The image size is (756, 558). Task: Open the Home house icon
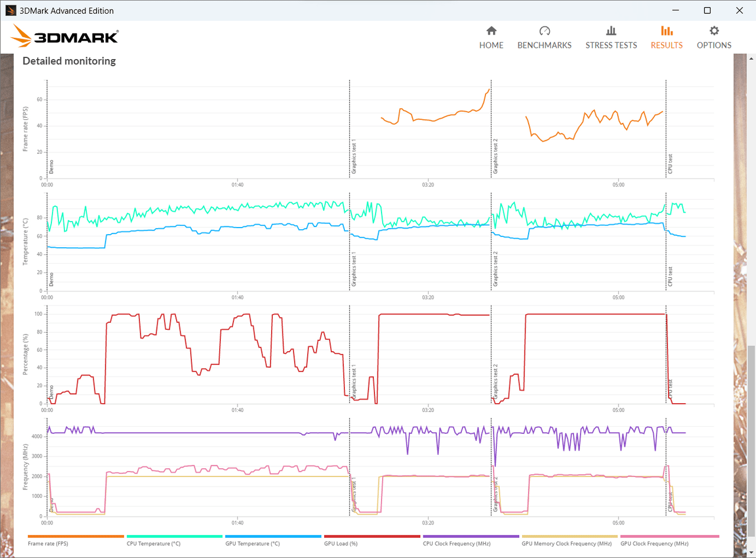tap(491, 31)
